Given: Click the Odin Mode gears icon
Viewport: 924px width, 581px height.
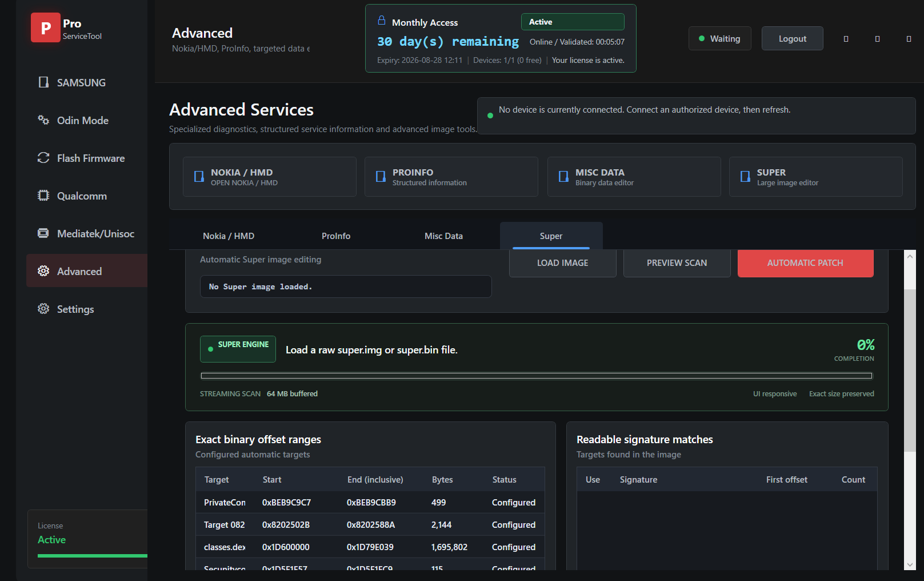Looking at the screenshot, I should point(43,120).
